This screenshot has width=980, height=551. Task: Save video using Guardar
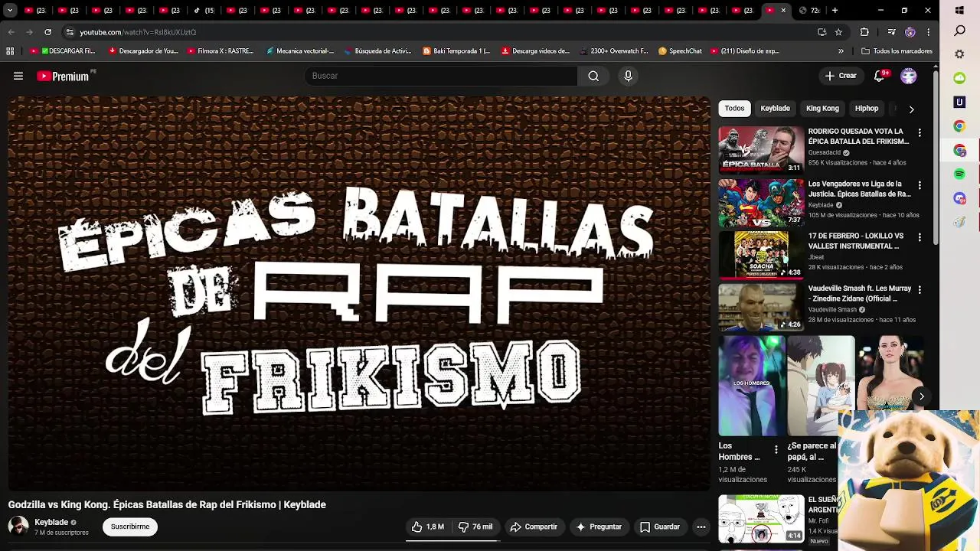click(660, 527)
